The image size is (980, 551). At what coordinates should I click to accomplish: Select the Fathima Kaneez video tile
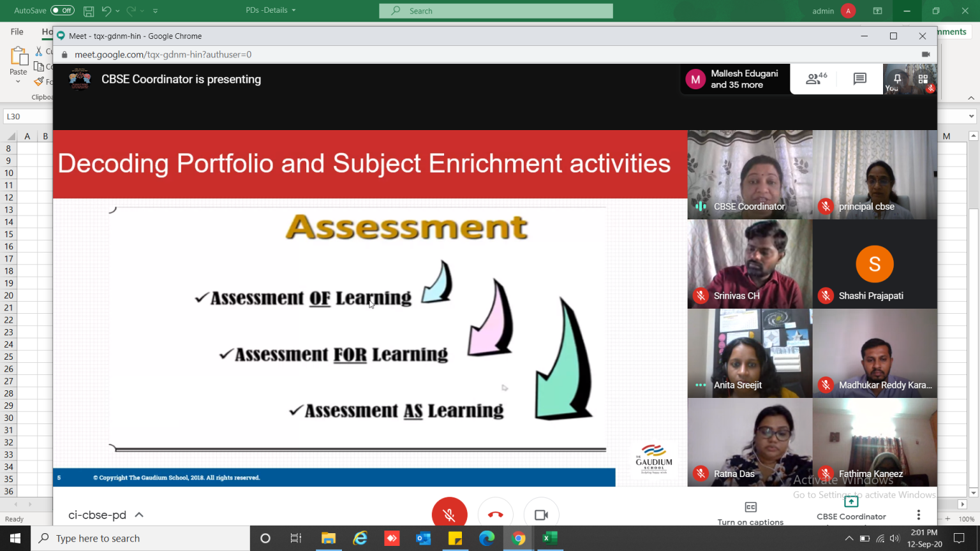tap(875, 443)
